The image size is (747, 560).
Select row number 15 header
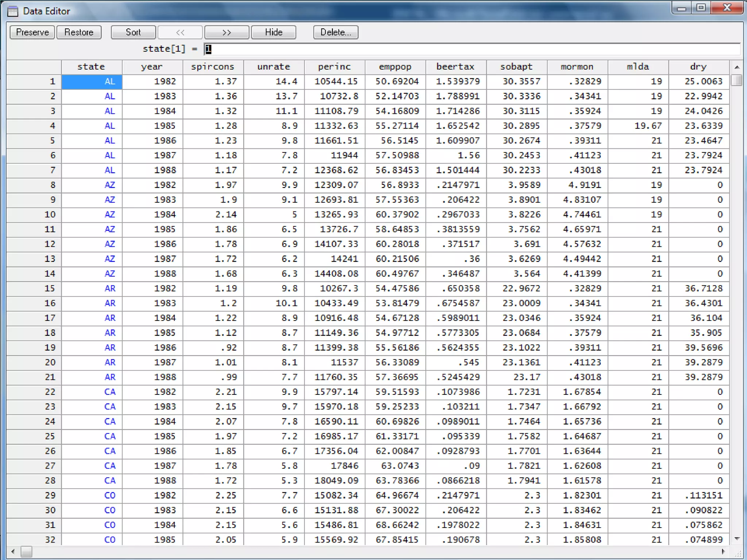[34, 288]
